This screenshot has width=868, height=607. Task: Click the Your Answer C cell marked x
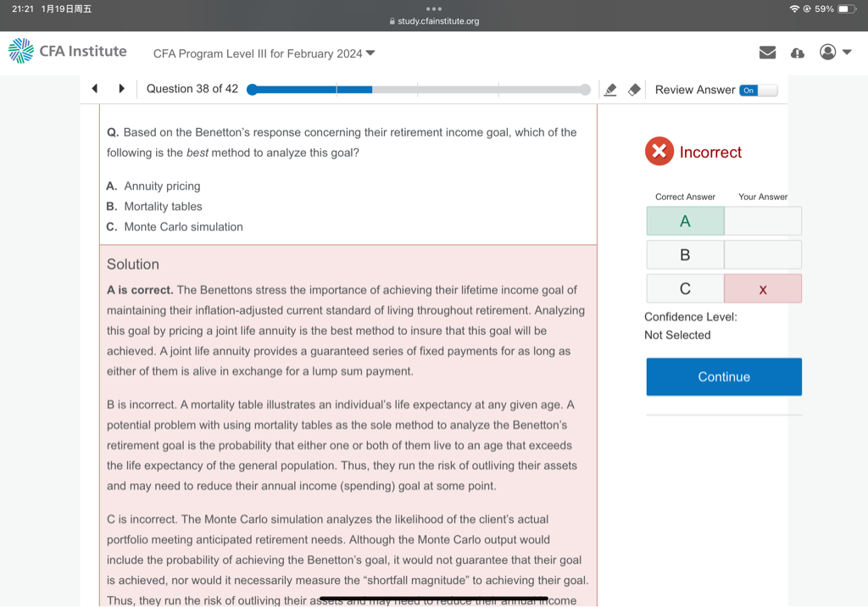point(762,289)
